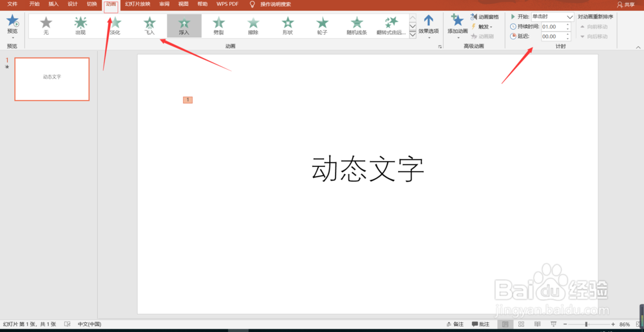Switch to the 审阅 review tab
This screenshot has height=332, width=644.
point(164,4)
